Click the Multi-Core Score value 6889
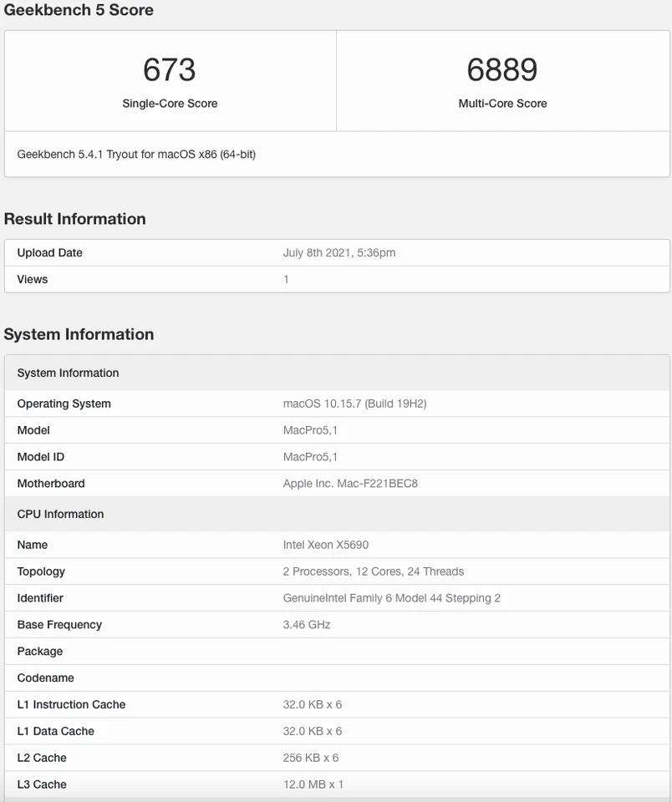Image resolution: width=672 pixels, height=802 pixels. 503,71
